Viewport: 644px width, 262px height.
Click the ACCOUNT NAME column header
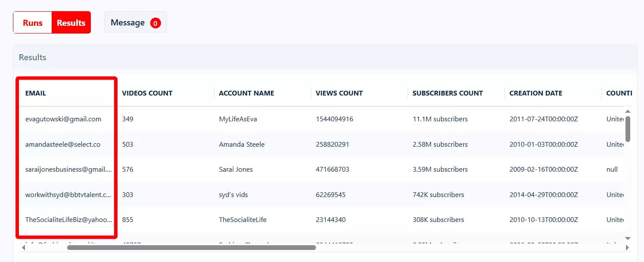click(246, 93)
